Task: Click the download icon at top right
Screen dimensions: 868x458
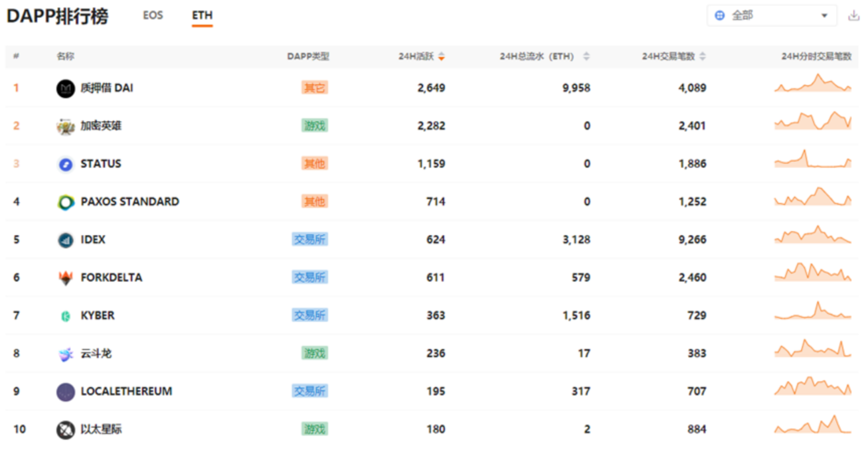Action: pos(854,16)
